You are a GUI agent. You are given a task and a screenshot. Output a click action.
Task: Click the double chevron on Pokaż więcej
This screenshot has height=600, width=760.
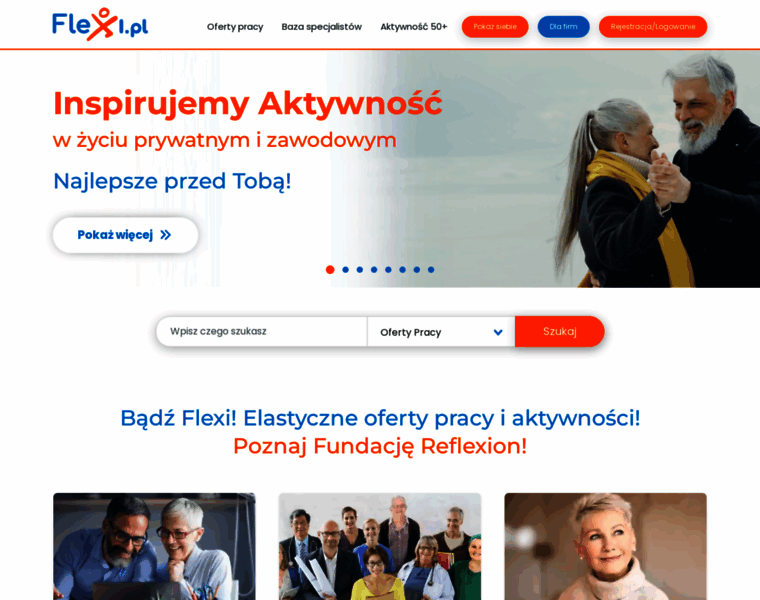coord(166,235)
